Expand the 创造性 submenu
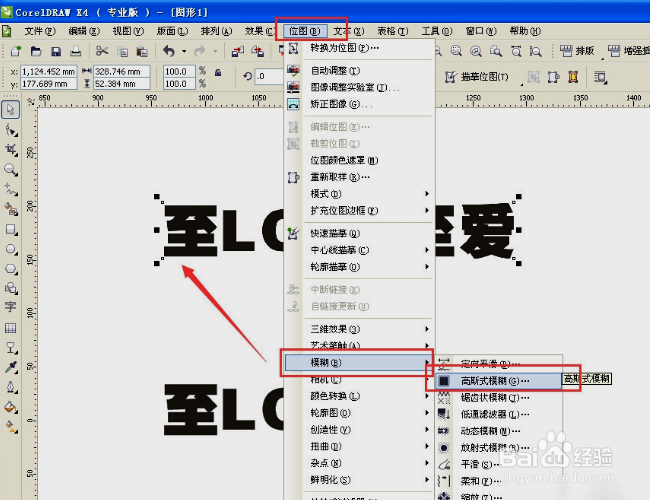 pos(369,430)
